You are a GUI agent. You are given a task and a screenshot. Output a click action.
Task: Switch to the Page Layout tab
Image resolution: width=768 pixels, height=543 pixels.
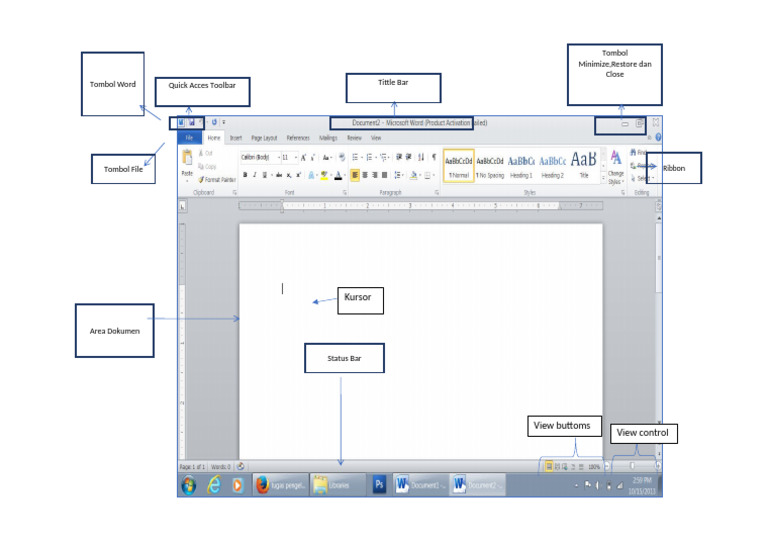[x=264, y=138]
